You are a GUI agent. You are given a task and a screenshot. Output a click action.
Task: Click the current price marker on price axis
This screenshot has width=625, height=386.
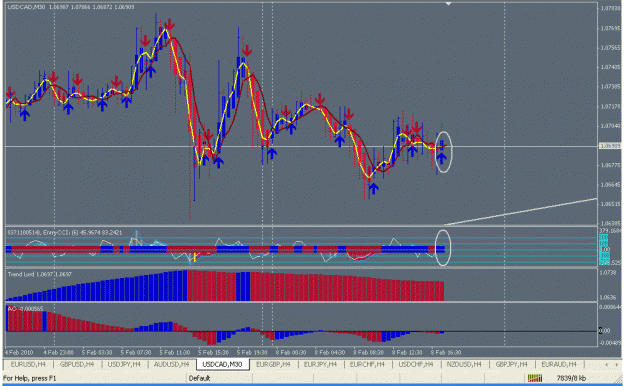[610, 146]
